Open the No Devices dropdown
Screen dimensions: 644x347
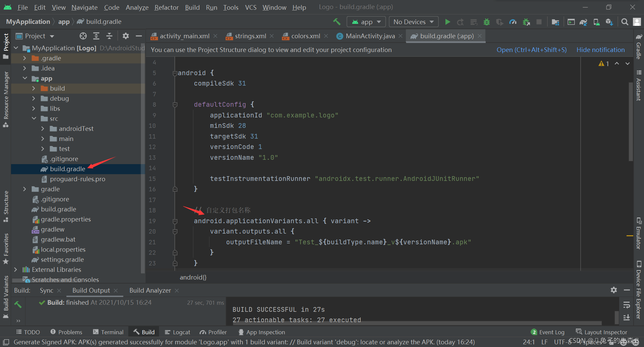click(x=414, y=22)
